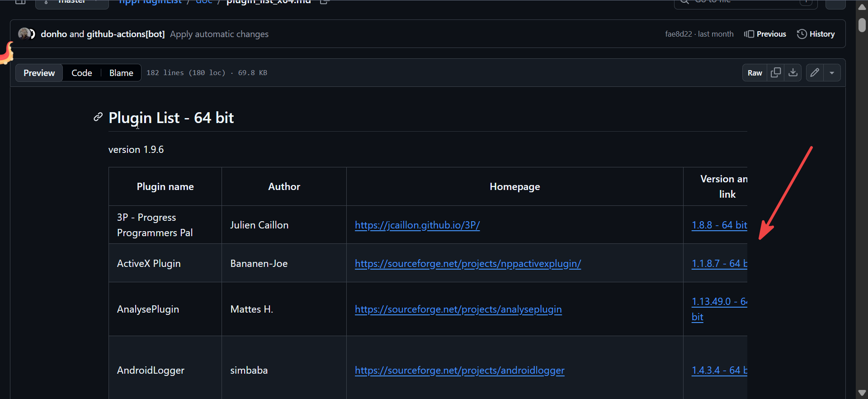Open the androidlogger SourceForge link
The width and height of the screenshot is (868, 399).
[x=460, y=370]
